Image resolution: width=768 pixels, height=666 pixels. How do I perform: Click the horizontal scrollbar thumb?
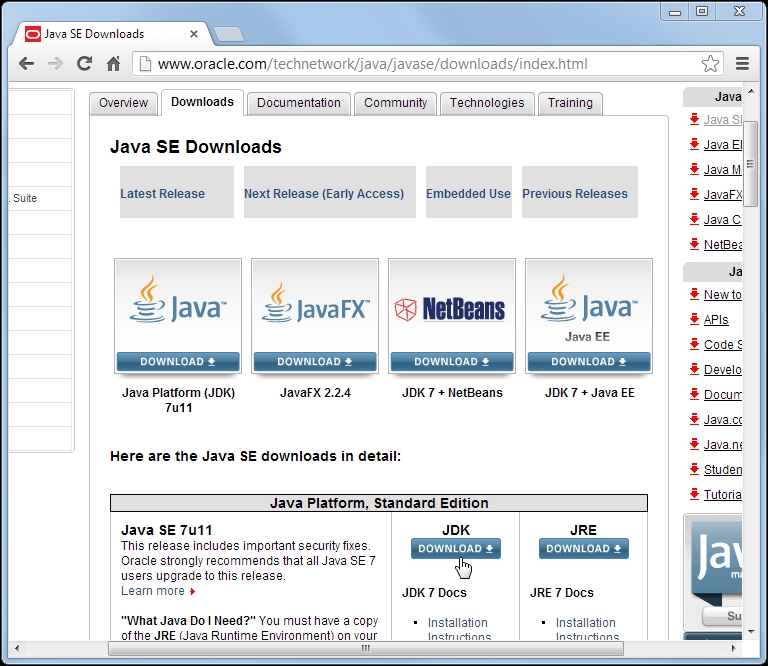pos(365,648)
